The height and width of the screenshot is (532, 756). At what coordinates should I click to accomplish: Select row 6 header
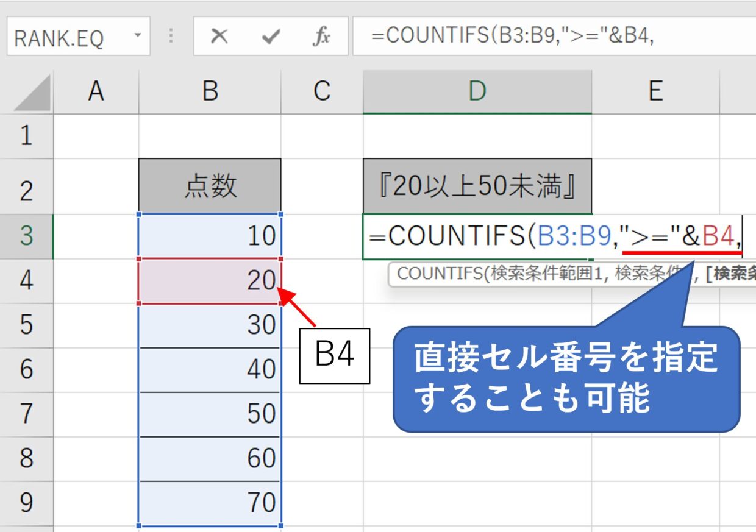(x=26, y=370)
